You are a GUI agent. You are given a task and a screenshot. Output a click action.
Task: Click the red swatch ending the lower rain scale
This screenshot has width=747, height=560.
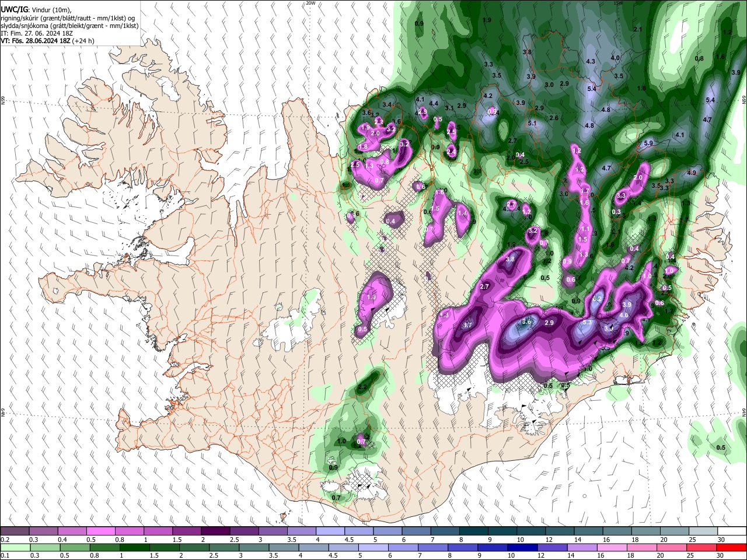[732, 547]
